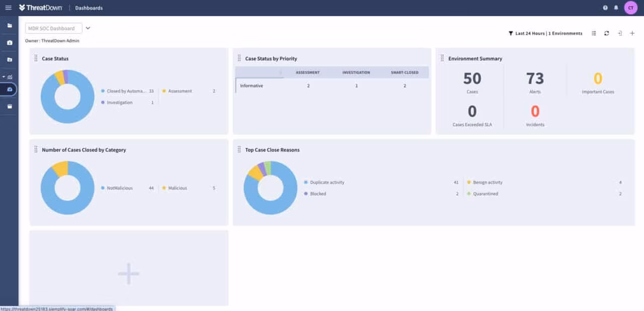Open the MDR SOC Dashboard dropdown
The height and width of the screenshot is (311, 644).
point(88,28)
